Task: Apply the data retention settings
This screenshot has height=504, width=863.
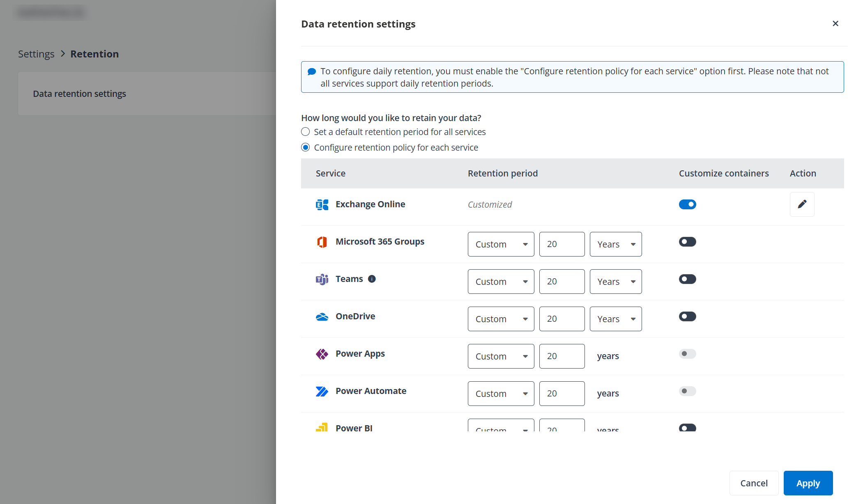Action: click(808, 483)
